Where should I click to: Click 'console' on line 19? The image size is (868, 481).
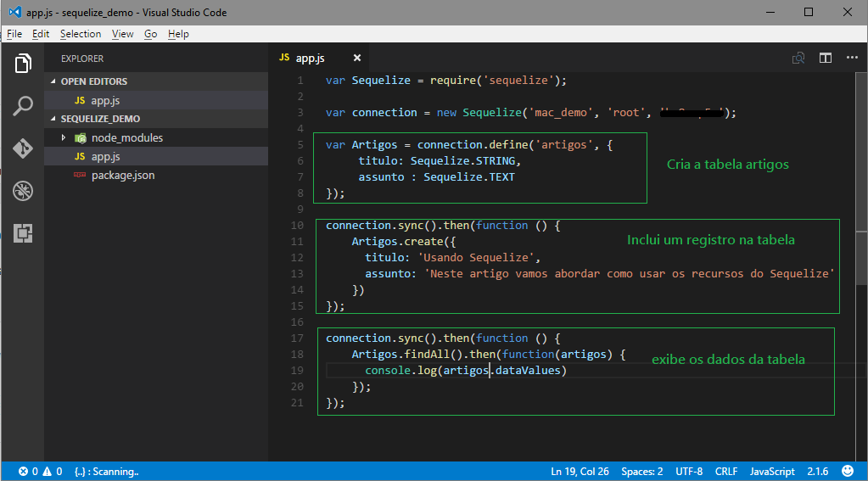[388, 371]
